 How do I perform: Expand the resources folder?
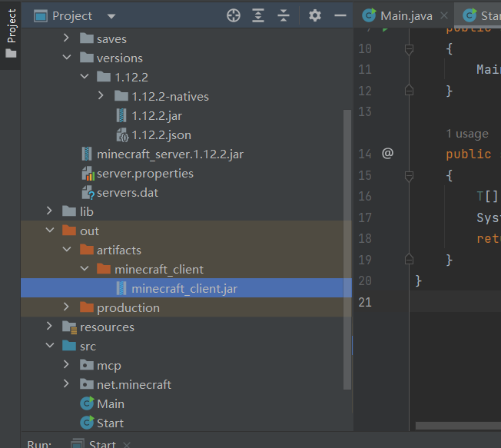pos(49,327)
